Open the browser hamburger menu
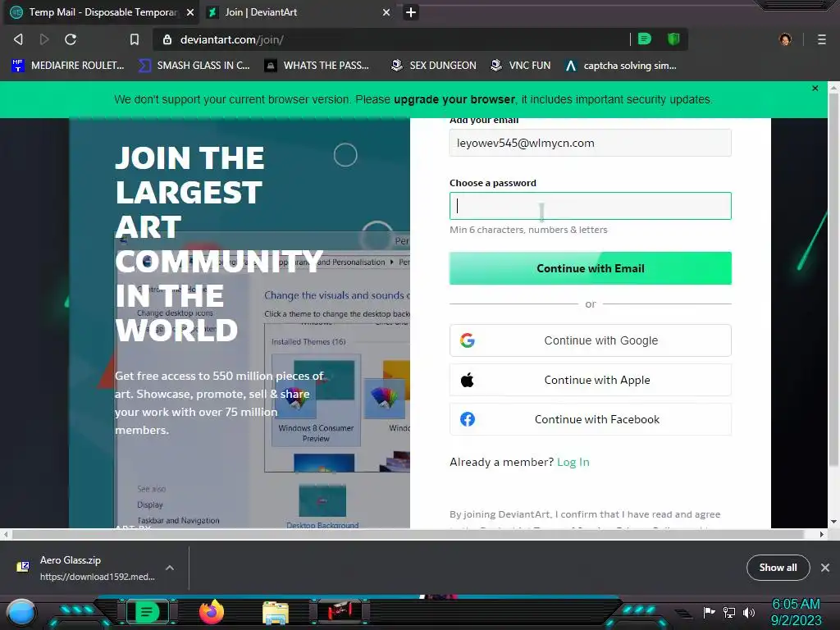Viewport: 840px width, 630px height. pos(821,39)
